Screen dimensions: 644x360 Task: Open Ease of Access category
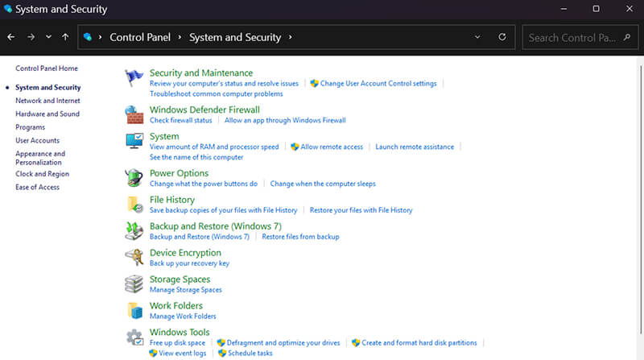click(x=37, y=187)
